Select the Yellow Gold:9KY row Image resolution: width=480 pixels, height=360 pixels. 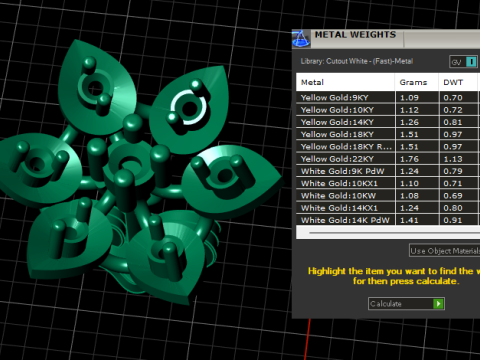388,98
